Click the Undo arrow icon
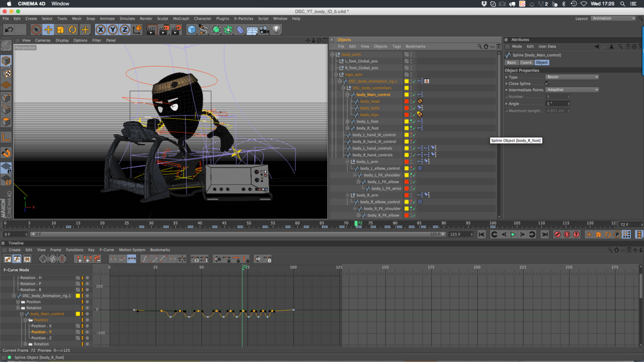The height and width of the screenshot is (362, 644). (x=9, y=30)
